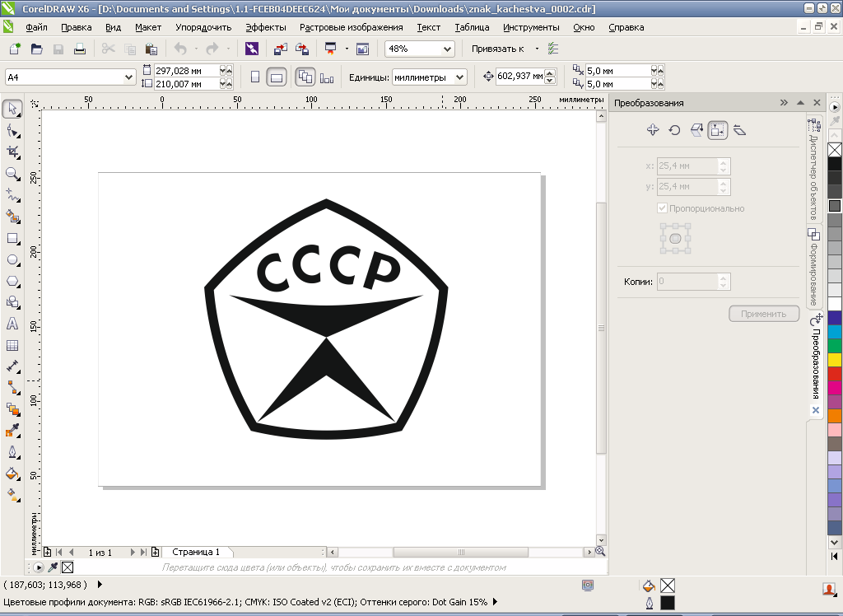The width and height of the screenshot is (843, 616).
Task: Open the Правка menu
Action: point(77,27)
